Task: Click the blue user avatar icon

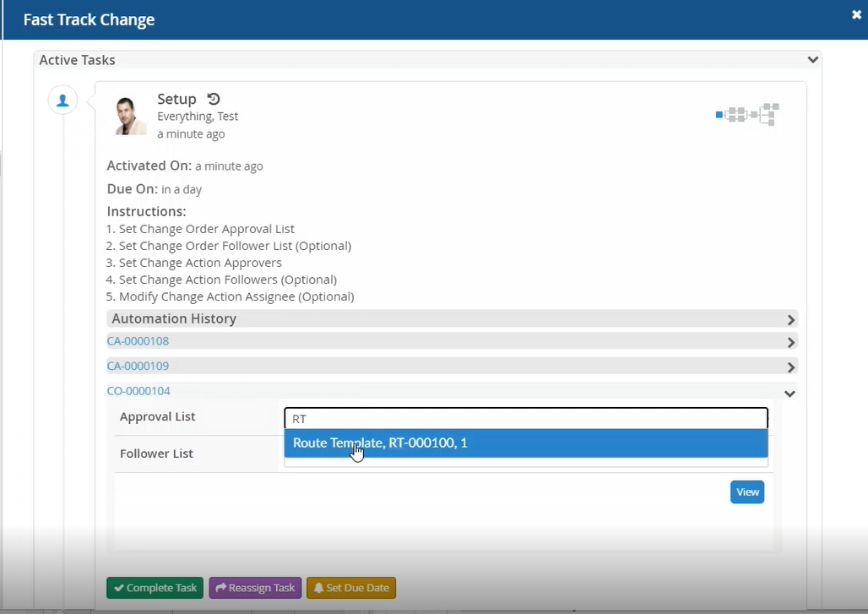Action: [x=62, y=100]
